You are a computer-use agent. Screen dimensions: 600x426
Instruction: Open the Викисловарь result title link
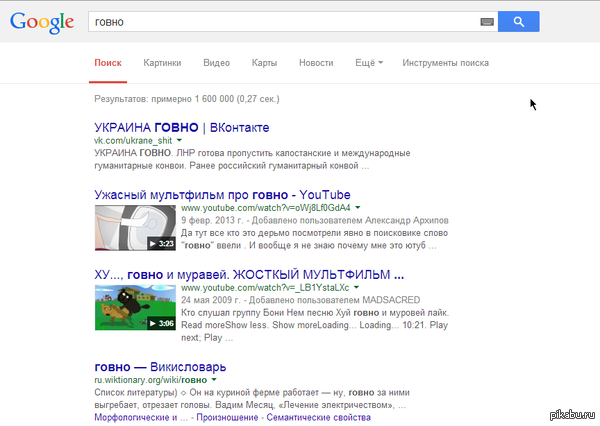pos(166,366)
